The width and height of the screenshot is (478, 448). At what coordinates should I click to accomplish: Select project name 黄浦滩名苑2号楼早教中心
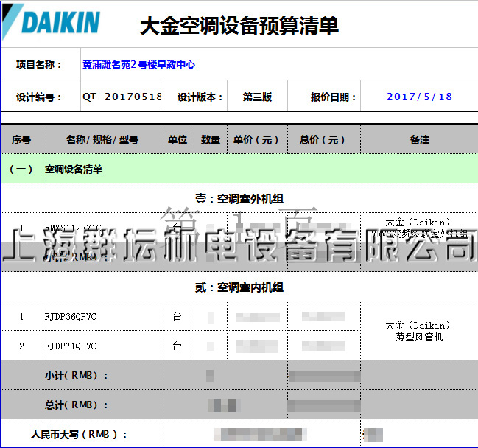(138, 65)
